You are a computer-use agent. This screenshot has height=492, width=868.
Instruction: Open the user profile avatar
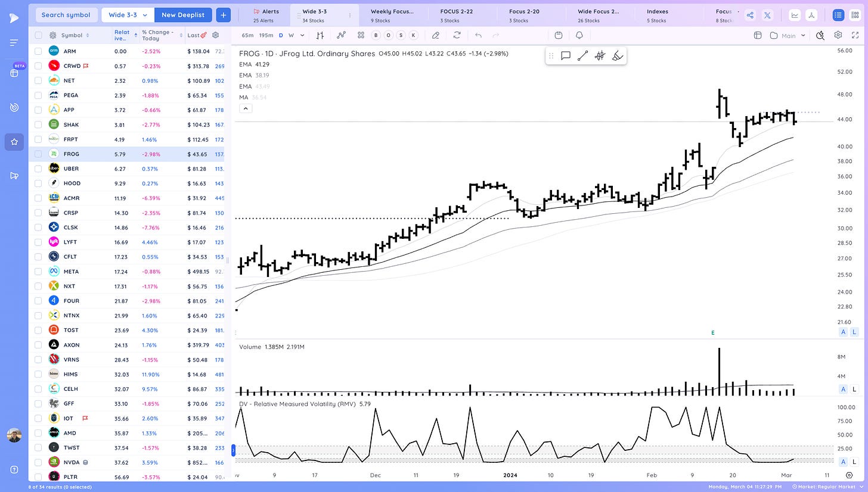14,435
